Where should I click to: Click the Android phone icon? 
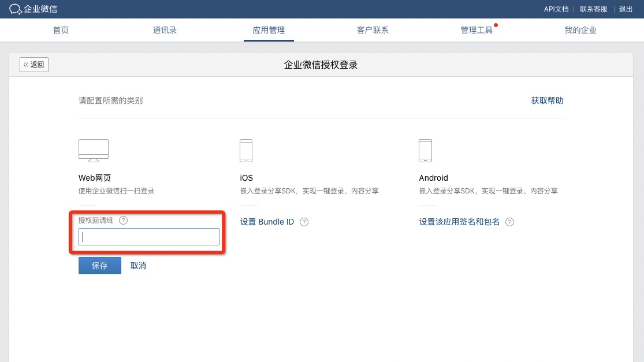(x=425, y=150)
